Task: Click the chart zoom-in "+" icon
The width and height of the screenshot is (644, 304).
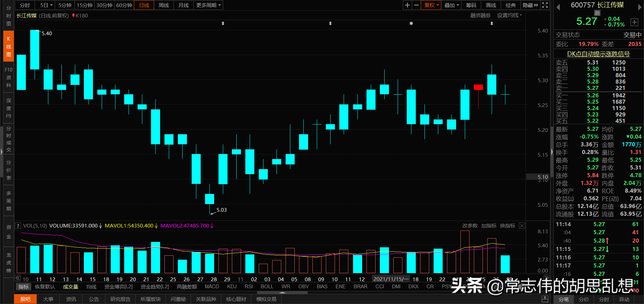Action: tap(407, 5)
